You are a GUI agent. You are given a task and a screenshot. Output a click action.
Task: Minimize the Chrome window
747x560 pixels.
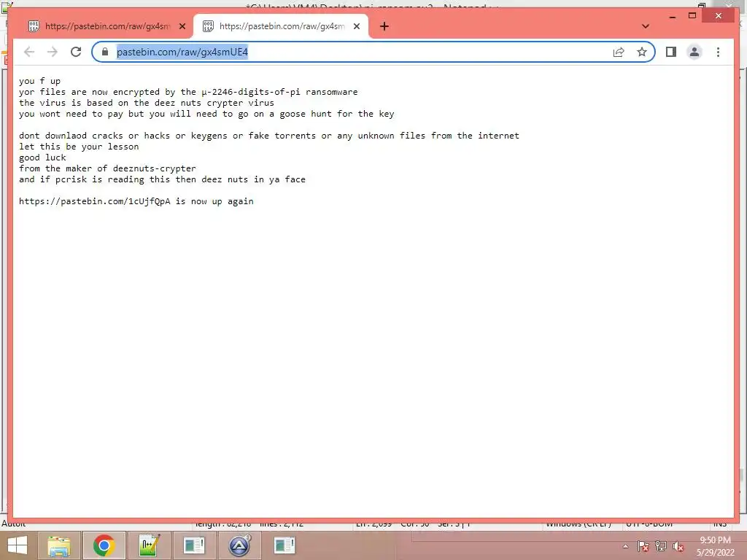[672, 16]
